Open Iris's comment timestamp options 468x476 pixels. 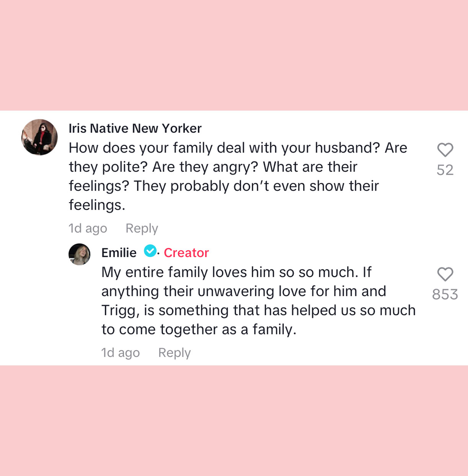(87, 228)
